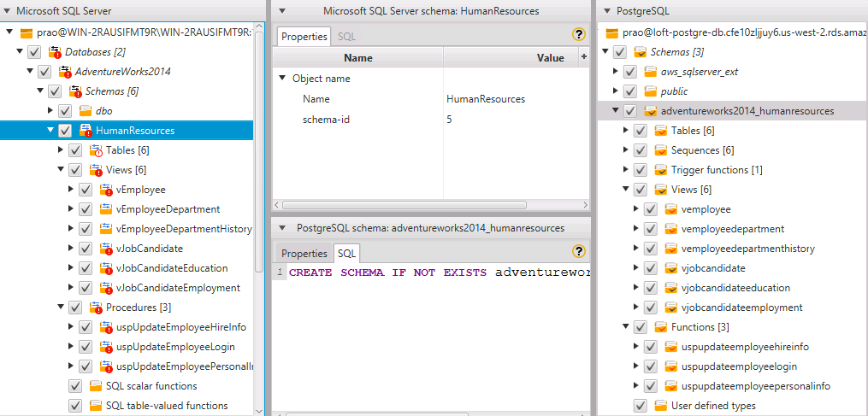Uncheck the HumanResources schema checkbox
868x416 pixels.
[x=65, y=131]
